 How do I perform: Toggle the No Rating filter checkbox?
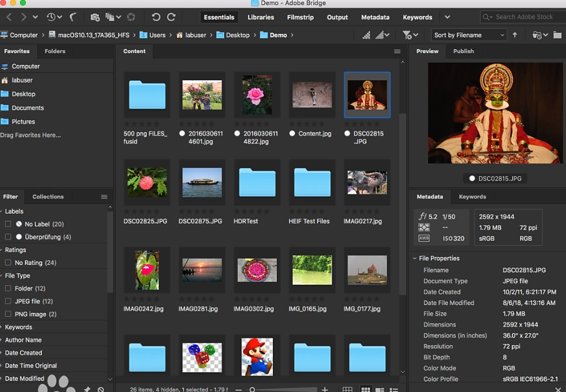point(8,263)
